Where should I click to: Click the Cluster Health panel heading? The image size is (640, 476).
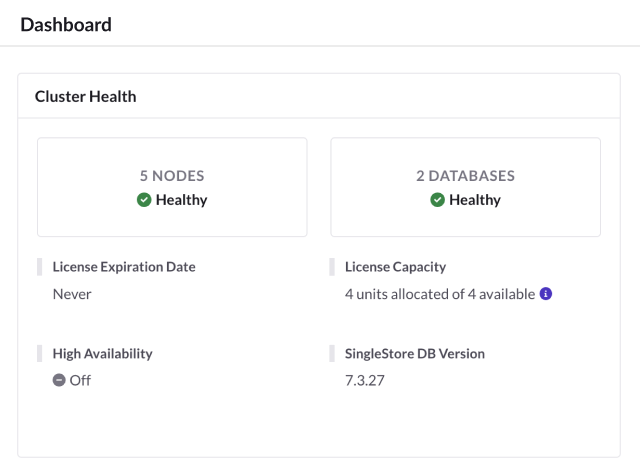click(x=86, y=97)
